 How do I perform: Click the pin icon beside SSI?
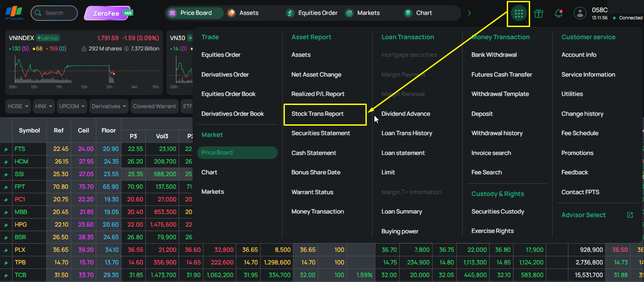(6, 174)
